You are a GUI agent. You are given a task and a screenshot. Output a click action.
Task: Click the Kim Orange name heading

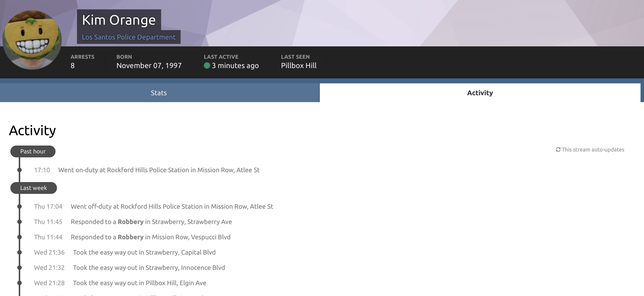[x=119, y=20]
